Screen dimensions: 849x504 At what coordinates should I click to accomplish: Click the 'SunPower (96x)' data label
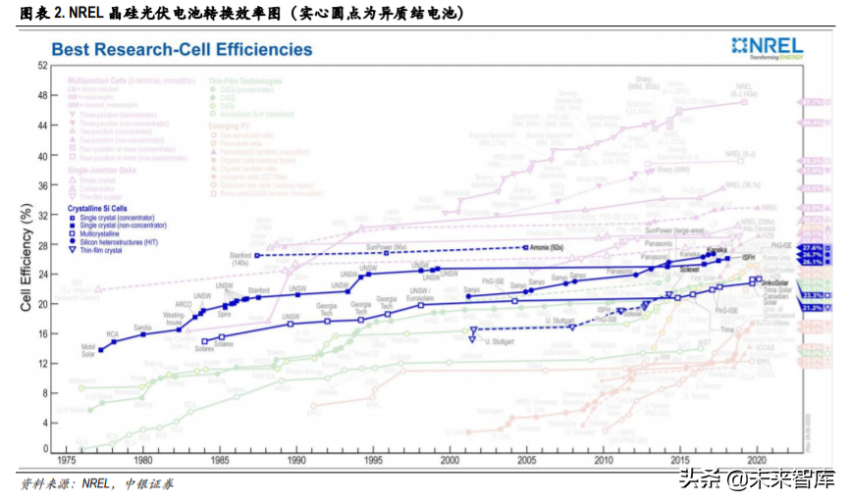pyautogui.click(x=386, y=247)
